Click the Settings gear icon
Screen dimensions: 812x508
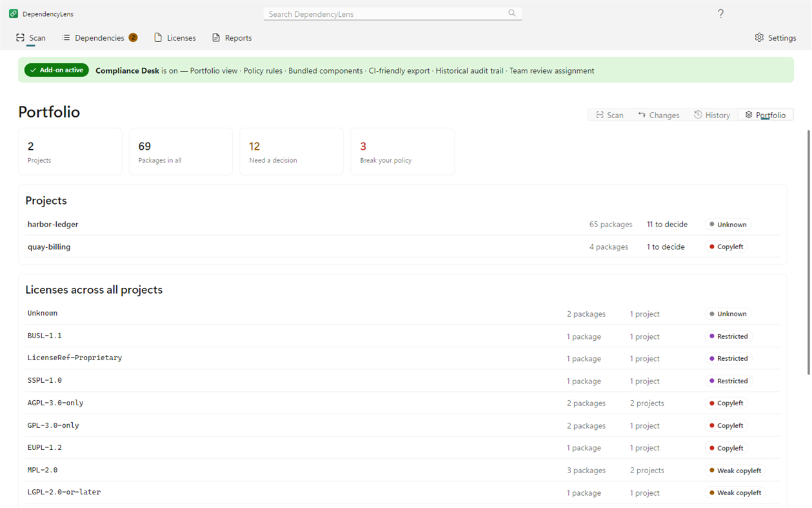pos(759,37)
